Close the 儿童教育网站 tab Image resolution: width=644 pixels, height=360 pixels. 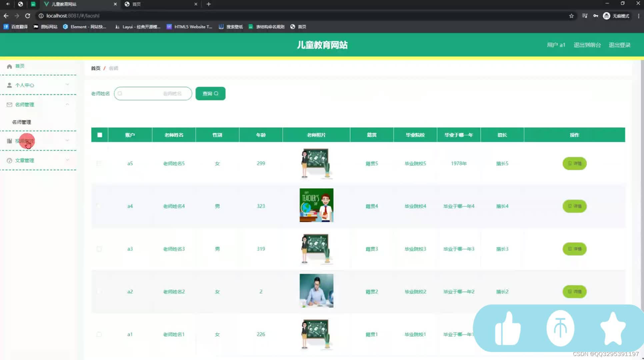point(115,4)
